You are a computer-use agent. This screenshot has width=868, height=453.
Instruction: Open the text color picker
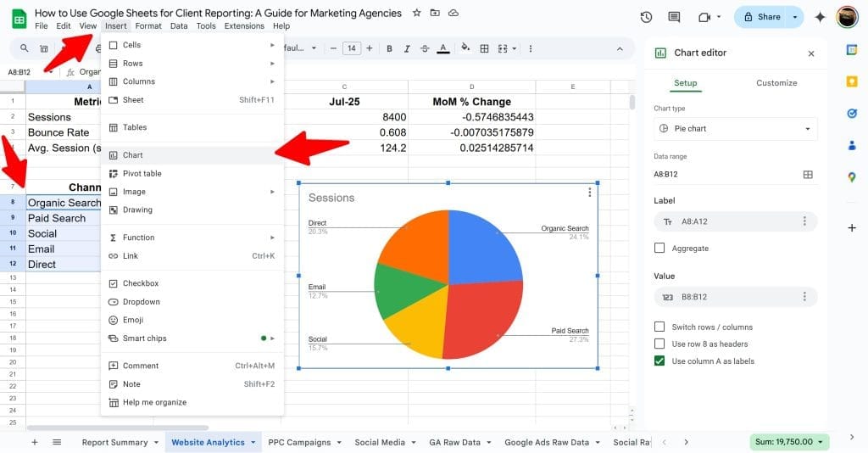tap(442, 48)
